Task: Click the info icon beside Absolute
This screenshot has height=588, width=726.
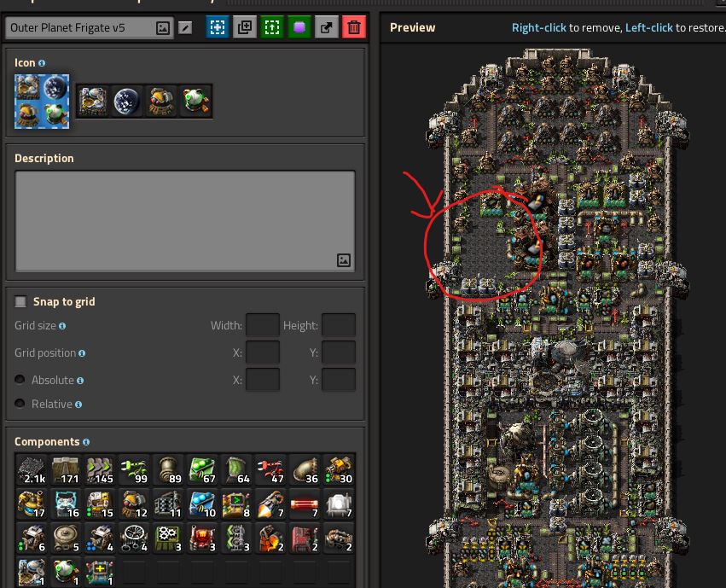Action: (80, 381)
